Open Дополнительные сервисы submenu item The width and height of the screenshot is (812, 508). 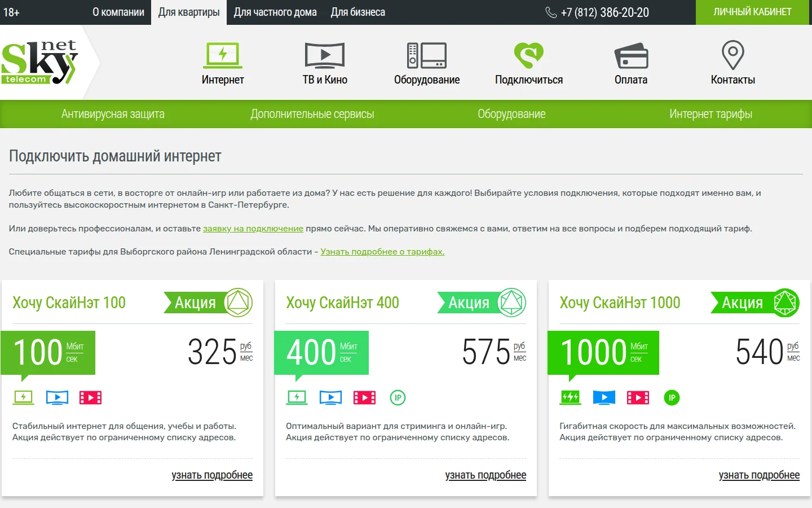pyautogui.click(x=312, y=114)
